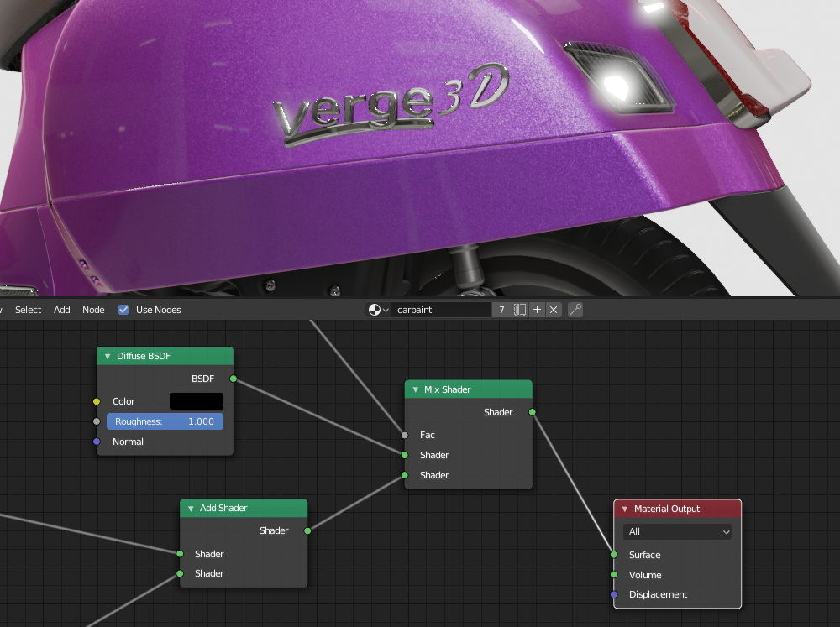Click the Diffuse BSDF black color swatch

197,401
